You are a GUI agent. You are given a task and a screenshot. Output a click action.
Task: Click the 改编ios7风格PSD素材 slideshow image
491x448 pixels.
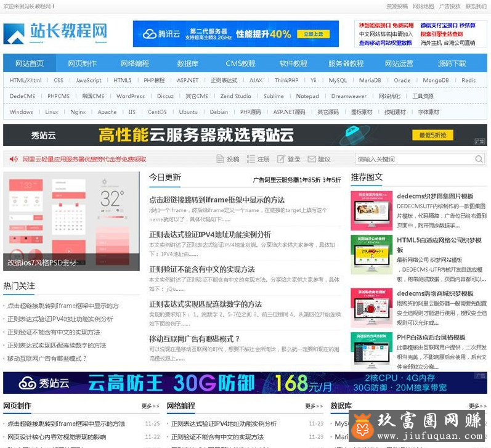(71, 221)
